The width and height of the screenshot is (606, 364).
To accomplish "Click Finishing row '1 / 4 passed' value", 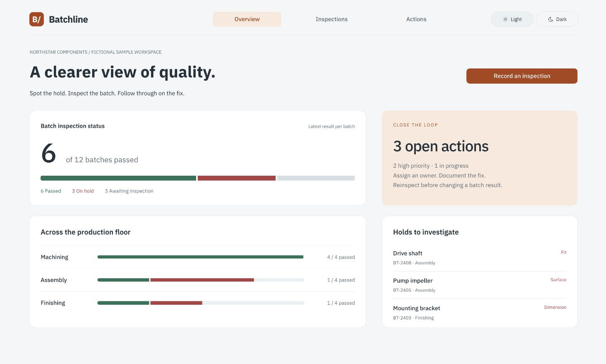I will click(341, 303).
